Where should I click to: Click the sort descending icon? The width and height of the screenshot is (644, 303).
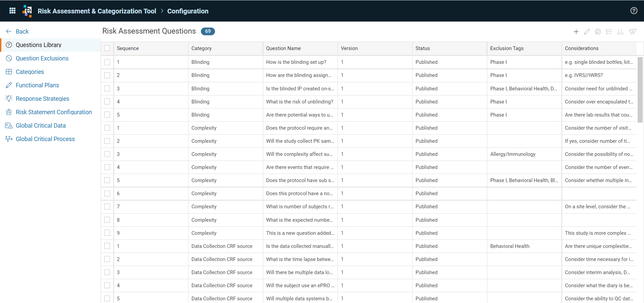[621, 32]
